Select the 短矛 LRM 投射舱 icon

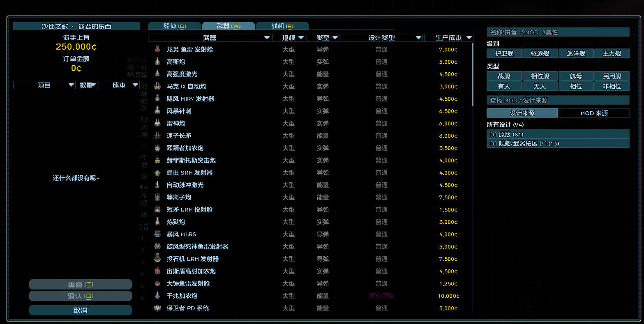(157, 209)
